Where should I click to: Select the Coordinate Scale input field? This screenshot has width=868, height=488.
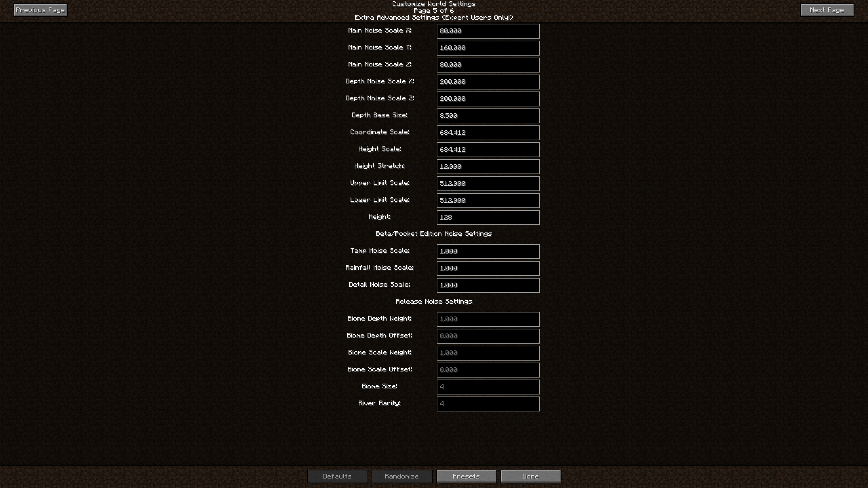(488, 132)
